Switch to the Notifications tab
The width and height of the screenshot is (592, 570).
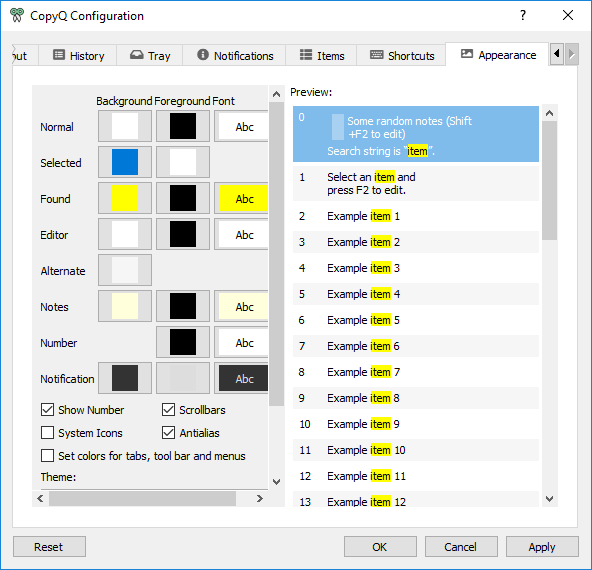pos(234,55)
